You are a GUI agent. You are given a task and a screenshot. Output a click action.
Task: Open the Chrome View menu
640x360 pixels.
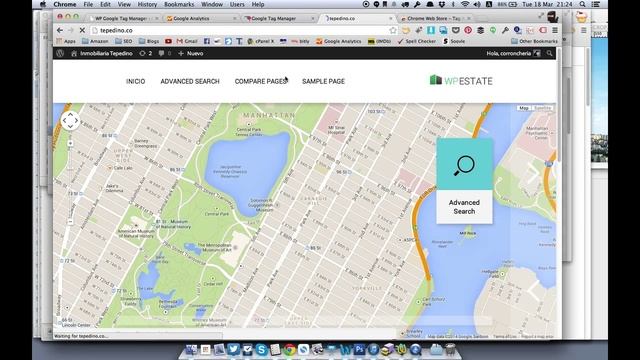tap(124, 4)
